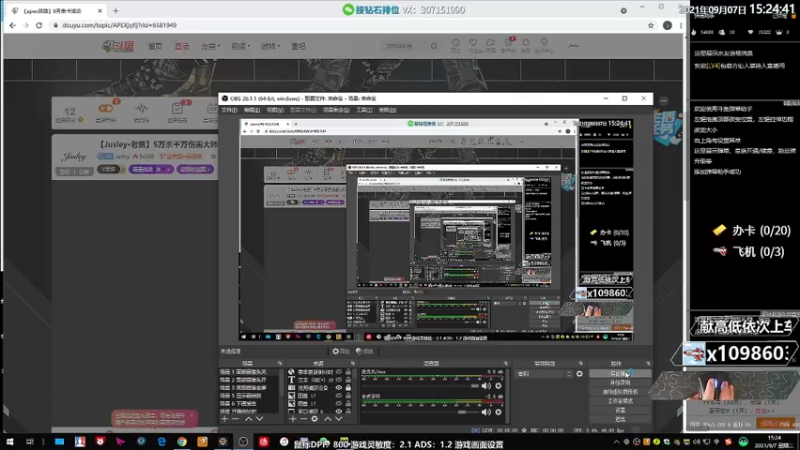
Task: Expand Douyu 游戏 dropdown in navigation
Action: (x=270, y=46)
